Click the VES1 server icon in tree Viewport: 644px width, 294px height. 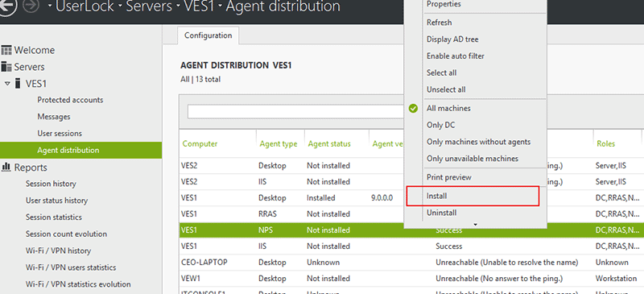pyautogui.click(x=18, y=84)
